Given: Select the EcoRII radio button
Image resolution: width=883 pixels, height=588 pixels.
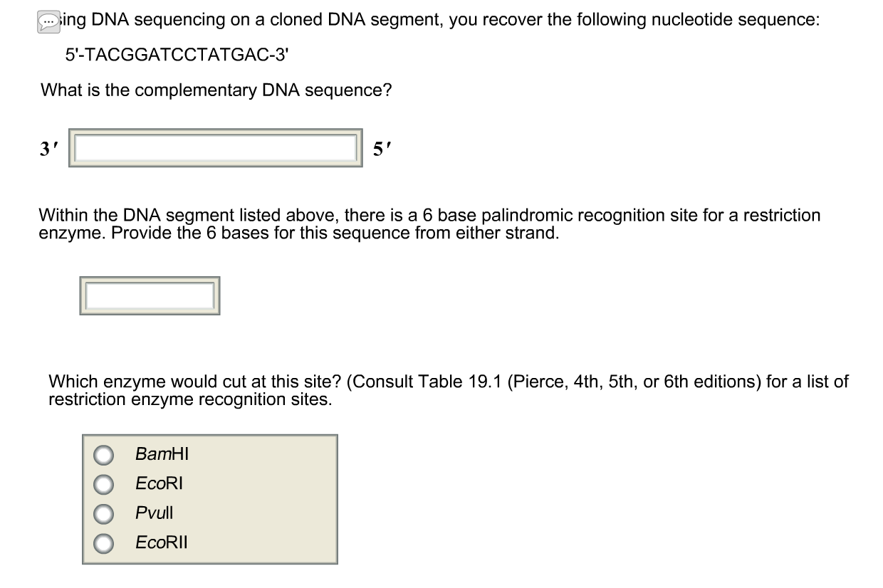Looking at the screenshot, I should [x=104, y=542].
